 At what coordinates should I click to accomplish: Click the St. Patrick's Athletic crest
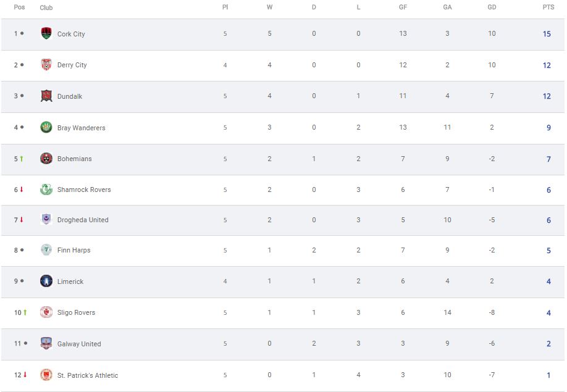[x=46, y=375]
